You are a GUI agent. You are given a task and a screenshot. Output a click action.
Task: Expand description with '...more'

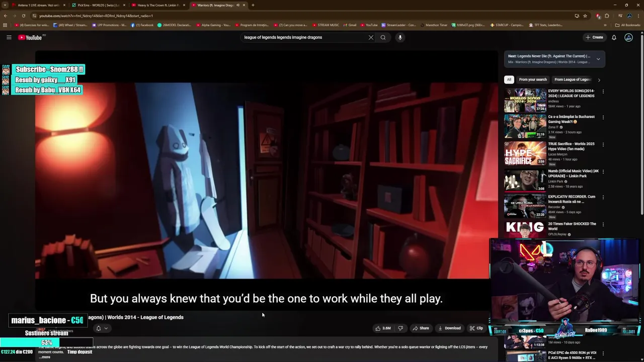(x=45, y=357)
